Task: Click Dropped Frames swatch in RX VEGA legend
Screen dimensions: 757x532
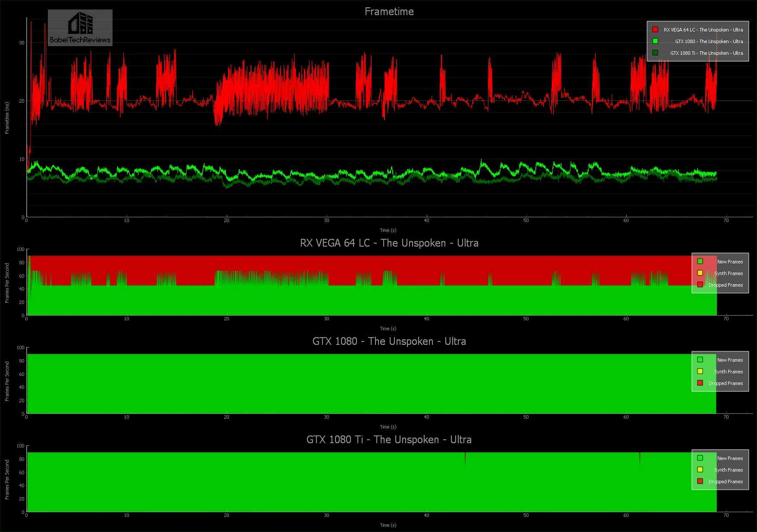Action: tap(700, 285)
